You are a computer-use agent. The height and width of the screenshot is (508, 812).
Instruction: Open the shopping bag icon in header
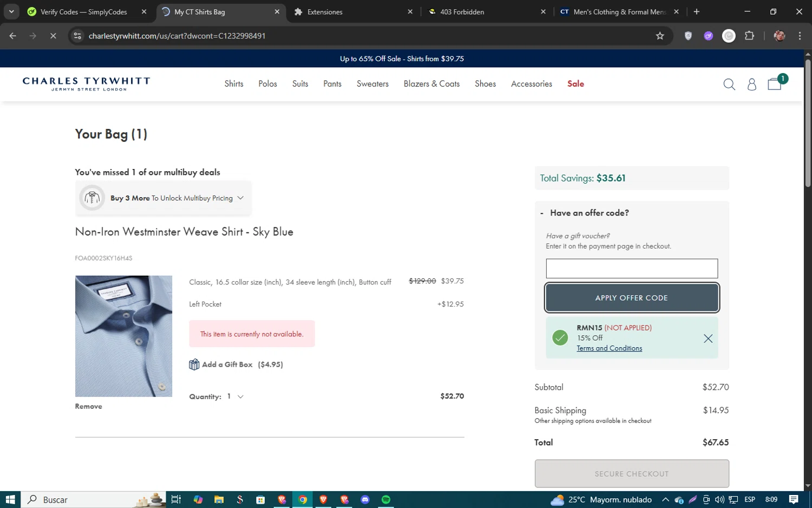[x=775, y=83]
